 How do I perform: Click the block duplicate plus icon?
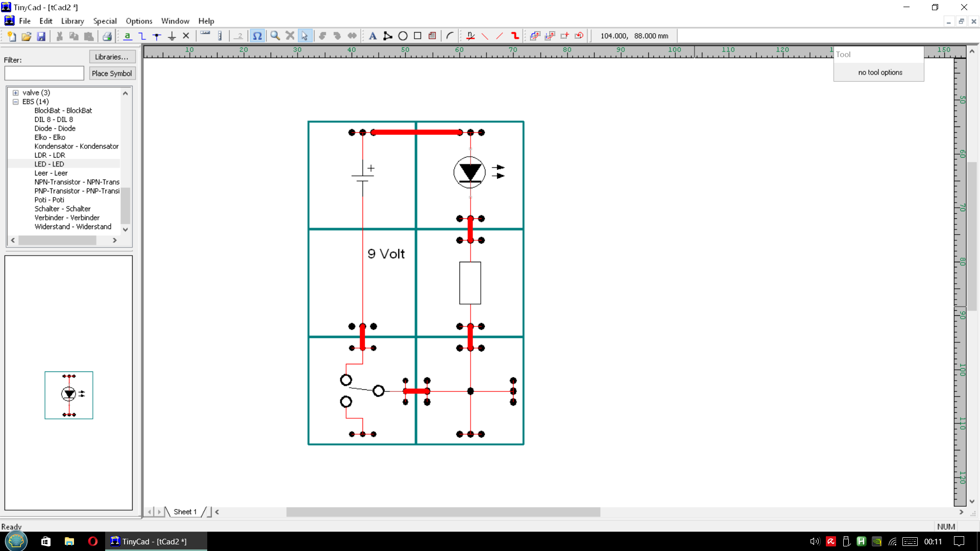click(x=565, y=36)
